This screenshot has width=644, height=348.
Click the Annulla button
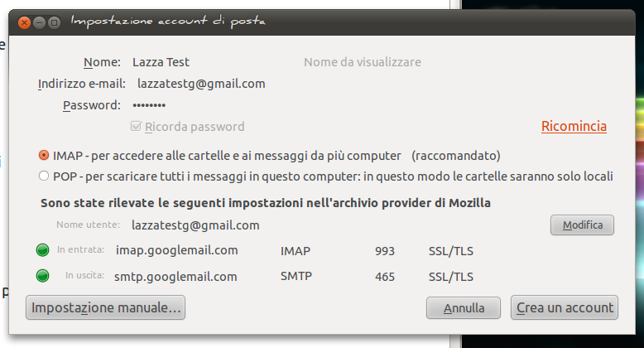(464, 308)
